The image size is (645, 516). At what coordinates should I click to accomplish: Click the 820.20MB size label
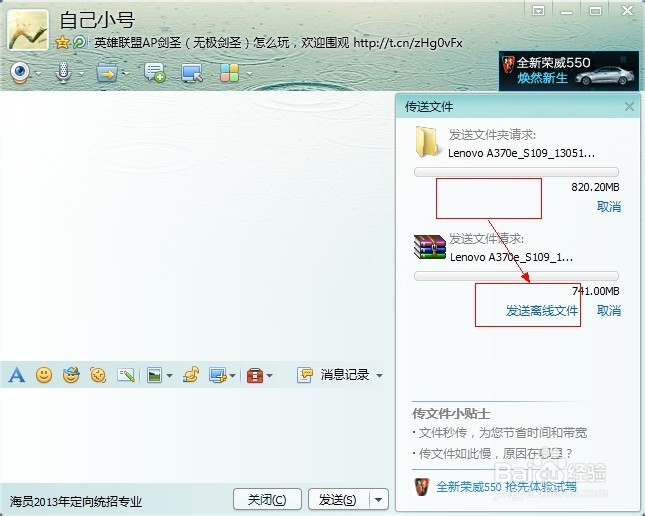595,187
